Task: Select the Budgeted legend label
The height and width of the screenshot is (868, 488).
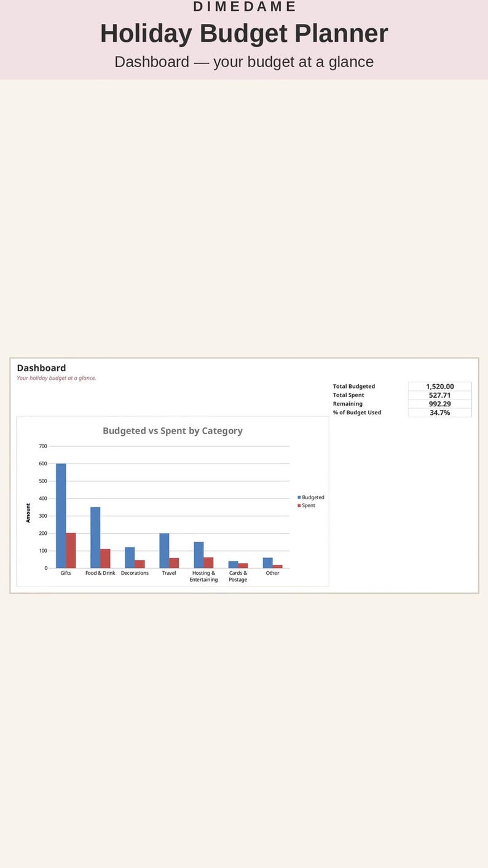Action: (313, 497)
